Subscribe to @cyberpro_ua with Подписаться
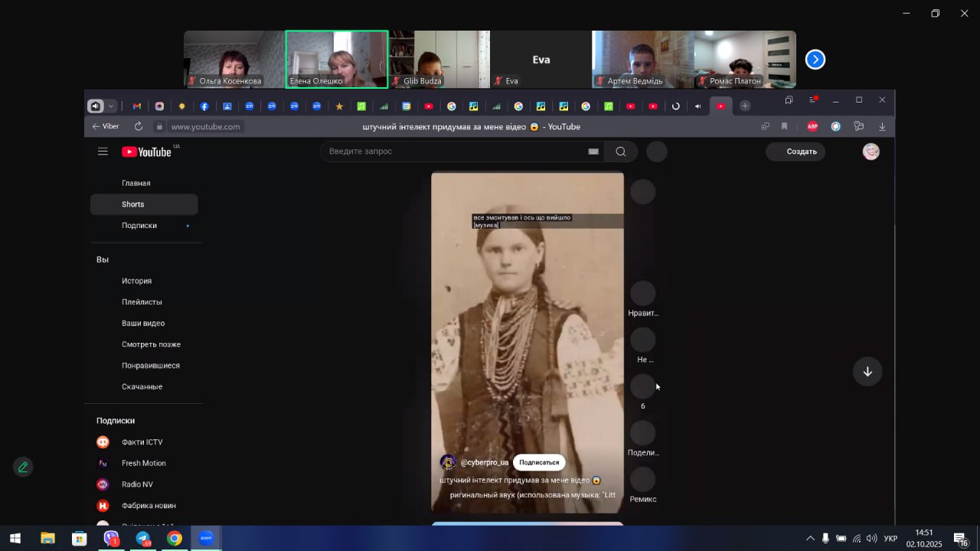 tap(539, 462)
